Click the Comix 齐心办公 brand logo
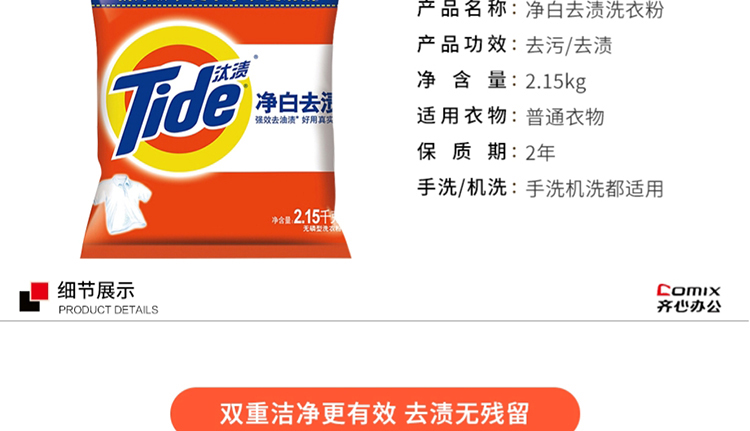Screen dimensions: 750x431 click(x=688, y=298)
